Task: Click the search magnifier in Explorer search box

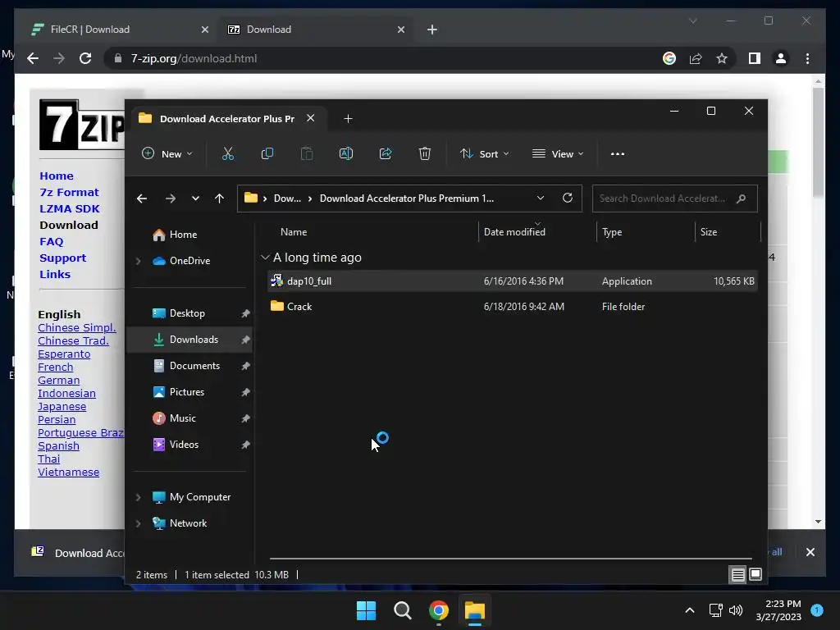Action: [x=742, y=199]
